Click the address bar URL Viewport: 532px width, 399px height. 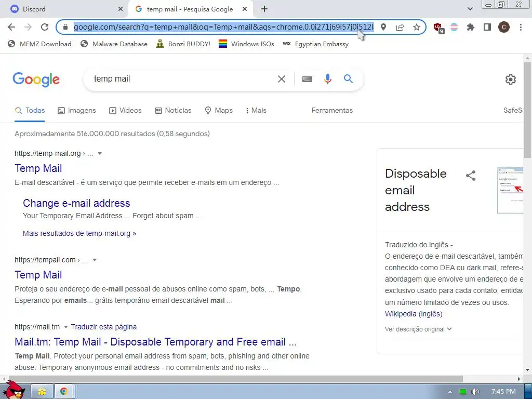click(x=224, y=27)
